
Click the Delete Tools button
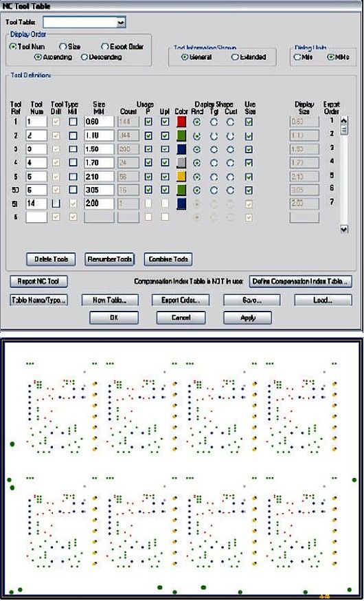[x=51, y=259]
